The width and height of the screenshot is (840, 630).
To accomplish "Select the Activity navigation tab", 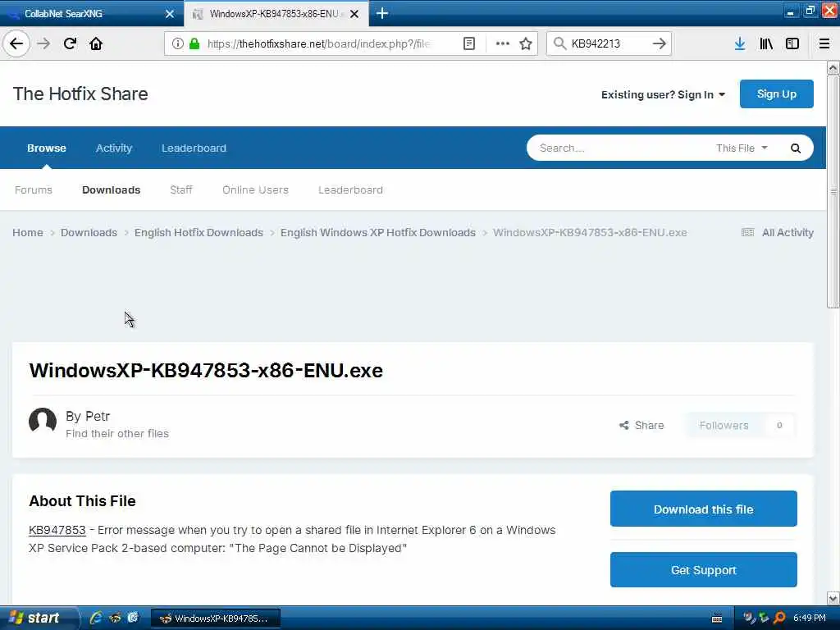I will (113, 148).
